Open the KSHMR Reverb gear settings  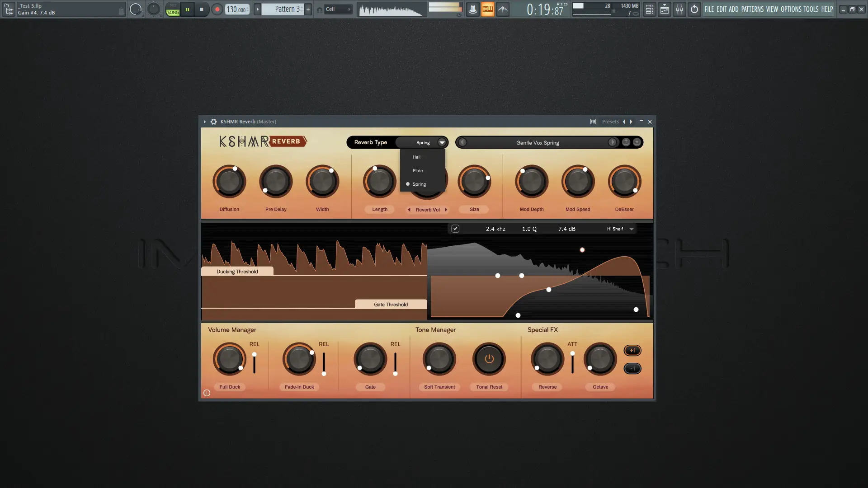[x=214, y=122]
